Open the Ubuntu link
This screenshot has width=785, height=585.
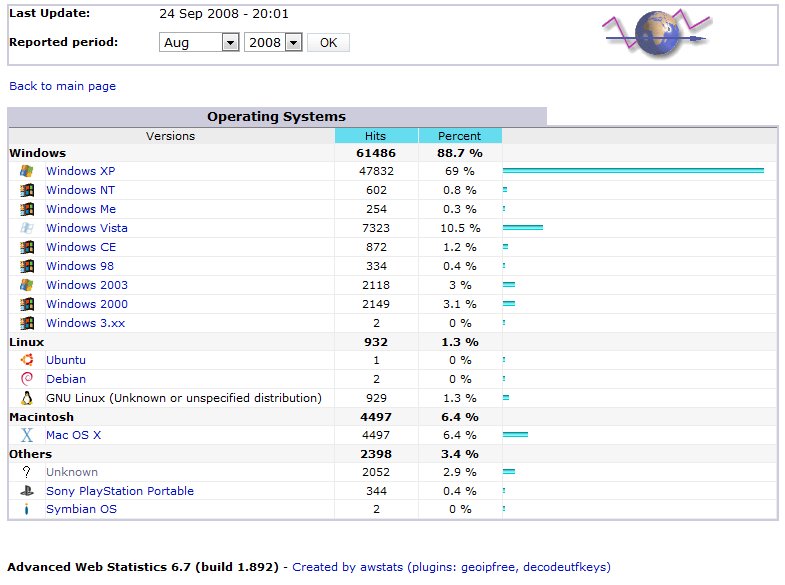[66, 360]
